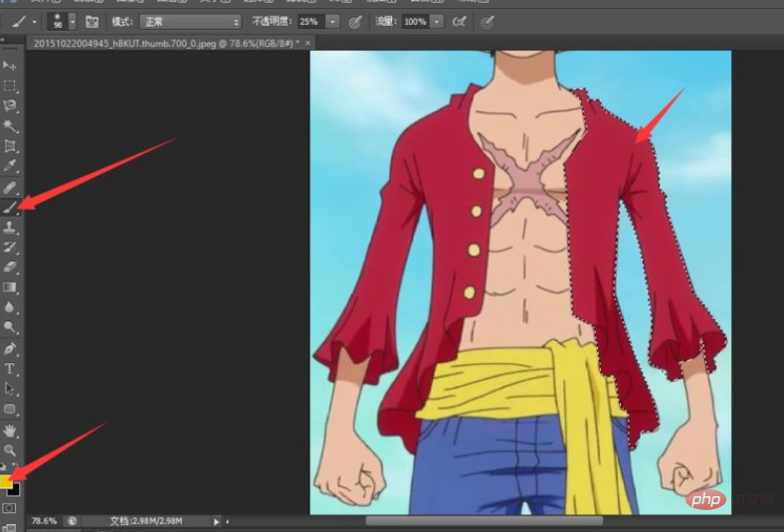Change the screen mode icon
The width and height of the screenshot is (784, 532).
coord(9,528)
